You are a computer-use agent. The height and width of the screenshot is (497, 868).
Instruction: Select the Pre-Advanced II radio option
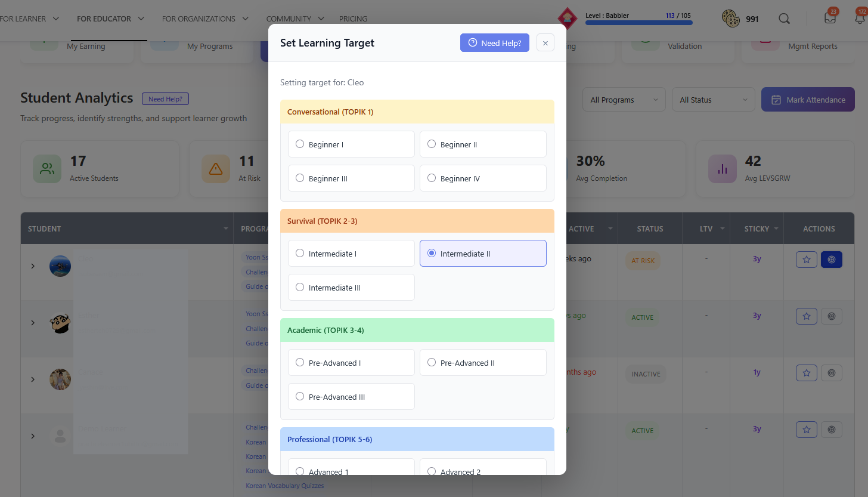tap(432, 362)
